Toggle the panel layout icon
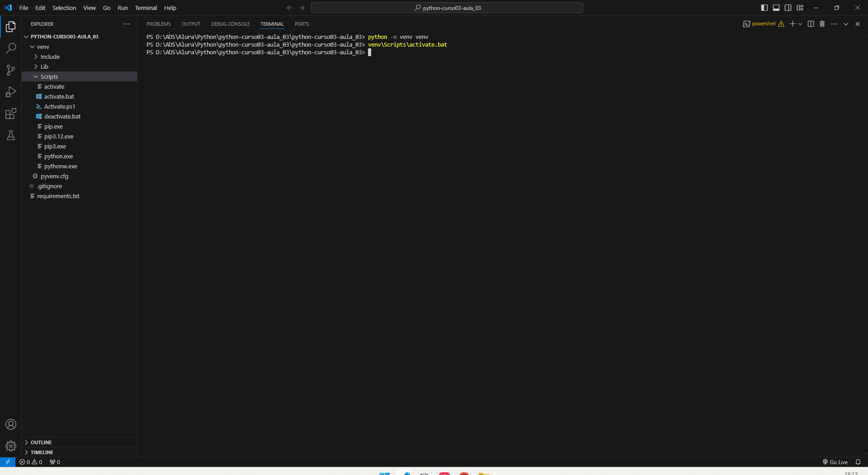The width and height of the screenshot is (868, 475). pyautogui.click(x=776, y=8)
